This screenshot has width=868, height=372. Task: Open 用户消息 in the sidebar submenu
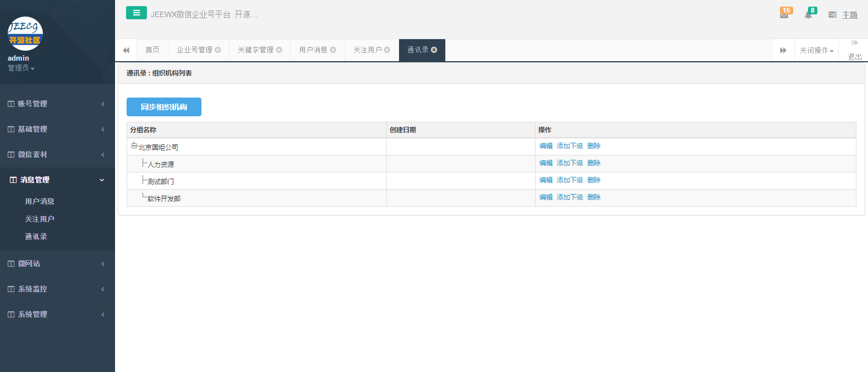click(40, 201)
